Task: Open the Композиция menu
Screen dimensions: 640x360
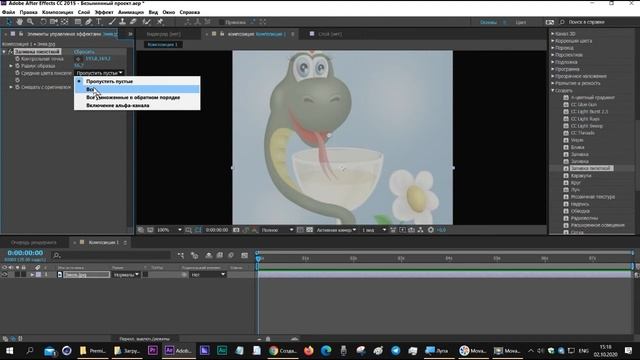Action: (58, 12)
